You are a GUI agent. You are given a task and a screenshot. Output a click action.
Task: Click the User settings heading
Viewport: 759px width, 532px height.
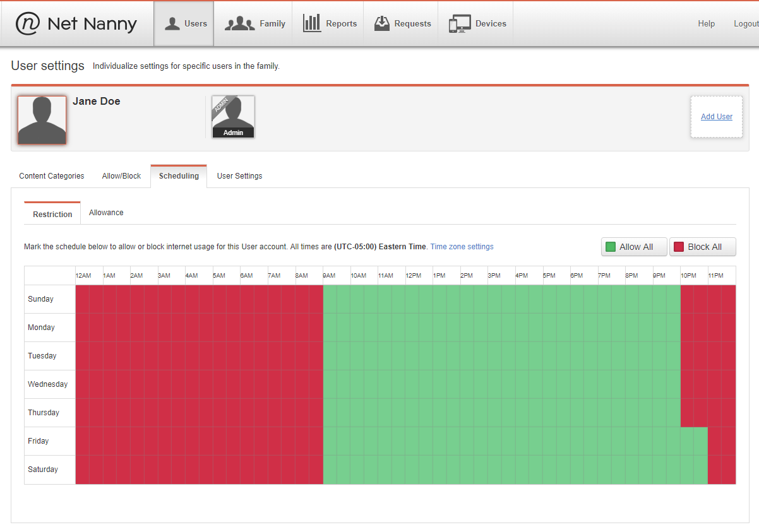[48, 66]
